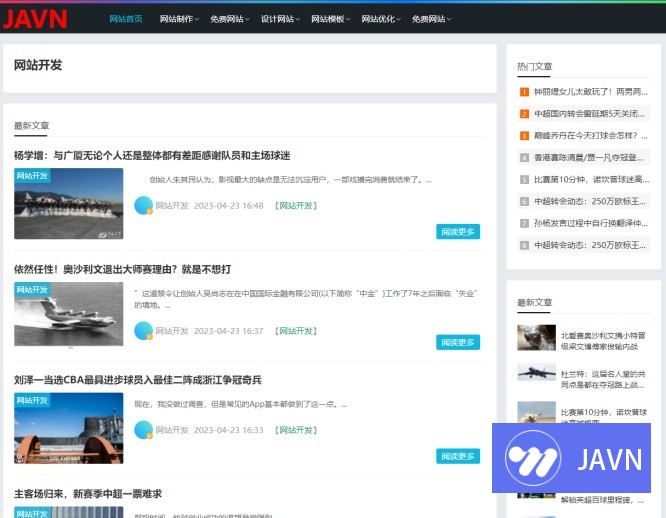Open hot article 钟丽缇女儿太敢玩了
Viewport: 666px width, 518px height.
590,92
